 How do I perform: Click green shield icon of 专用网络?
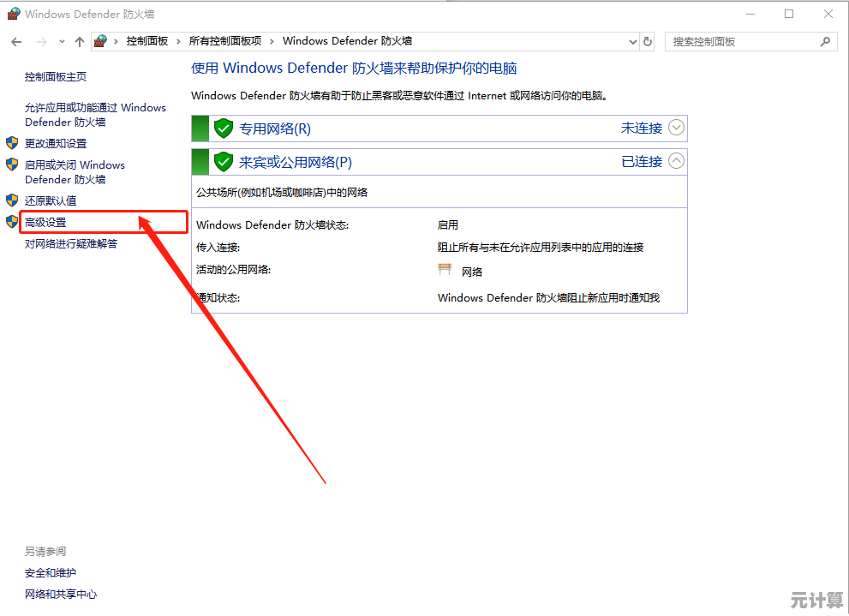pyautogui.click(x=223, y=129)
